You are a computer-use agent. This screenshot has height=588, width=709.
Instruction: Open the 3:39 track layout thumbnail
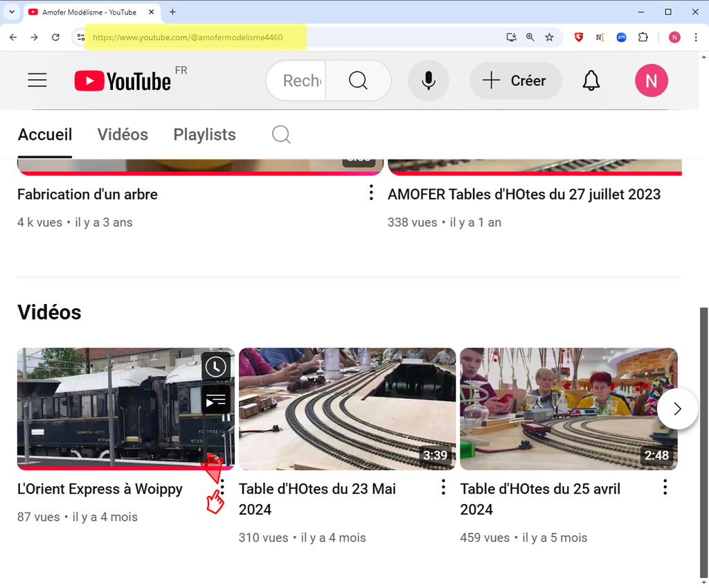[x=348, y=409]
